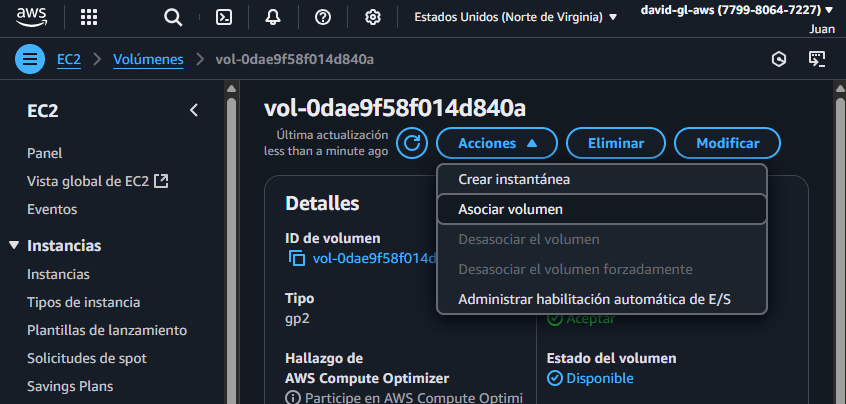The height and width of the screenshot is (404, 846).
Task: Refresh the volume details
Action: pos(412,143)
